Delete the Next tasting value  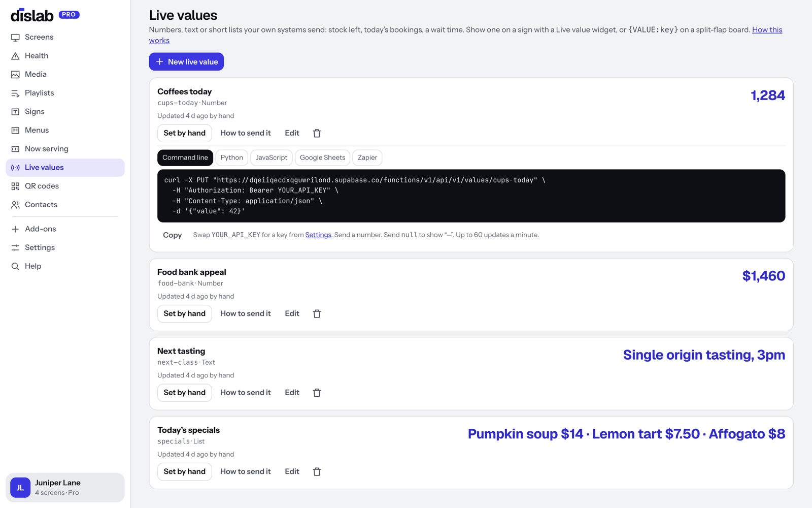pos(317,393)
